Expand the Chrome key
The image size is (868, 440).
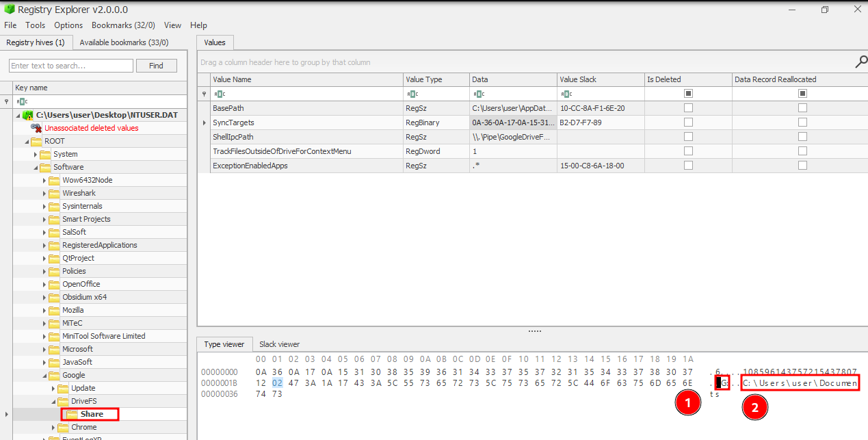coord(54,427)
